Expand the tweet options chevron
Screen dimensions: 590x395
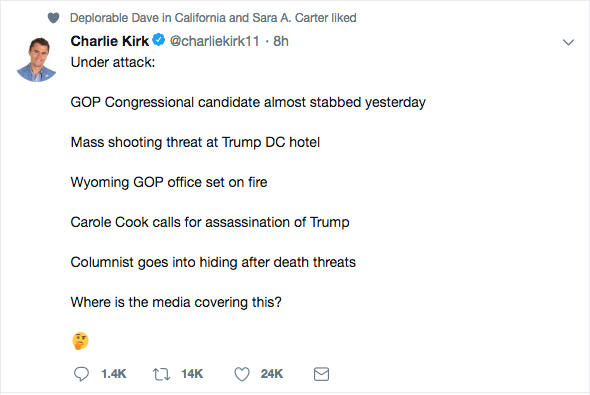click(x=568, y=42)
